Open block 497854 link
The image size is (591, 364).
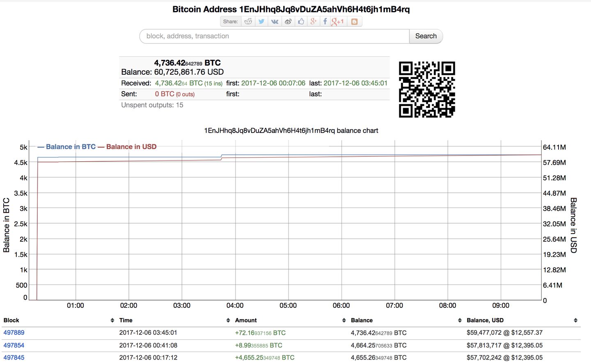point(14,346)
